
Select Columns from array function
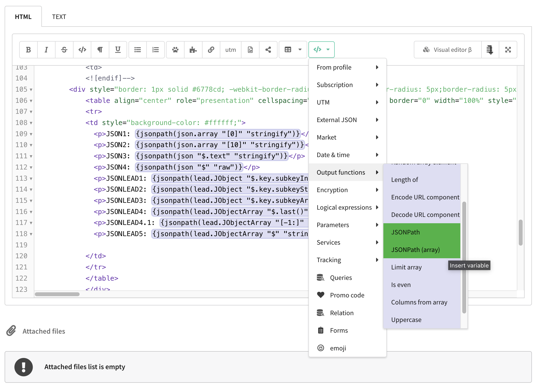[422, 302]
